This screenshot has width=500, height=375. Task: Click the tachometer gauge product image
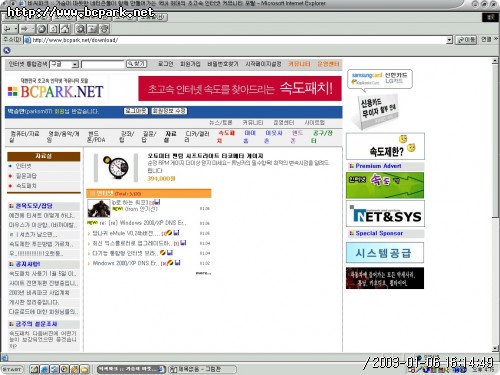pos(116,167)
